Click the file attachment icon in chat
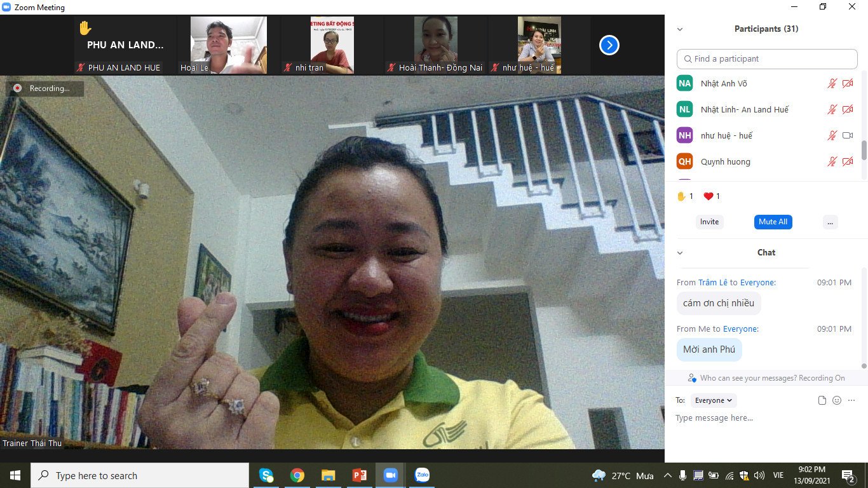The height and width of the screenshot is (488, 868). click(822, 400)
